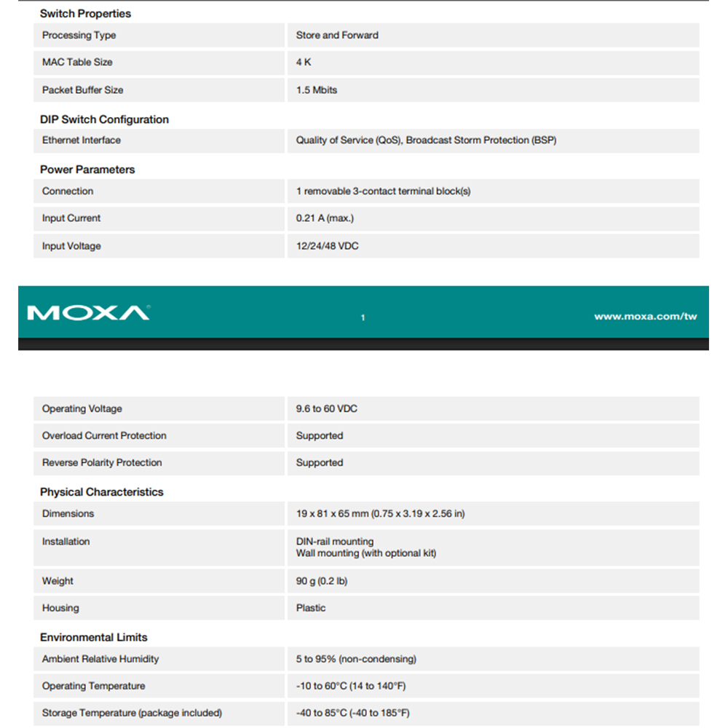Click the DIP Switch Configuration heading
This screenshot has width=728, height=728.
(104, 119)
